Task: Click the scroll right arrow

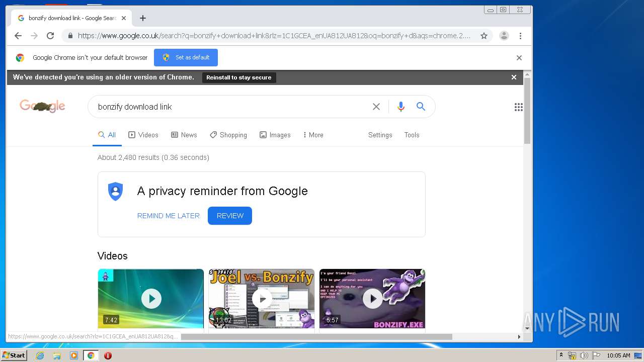Action: 519,337
